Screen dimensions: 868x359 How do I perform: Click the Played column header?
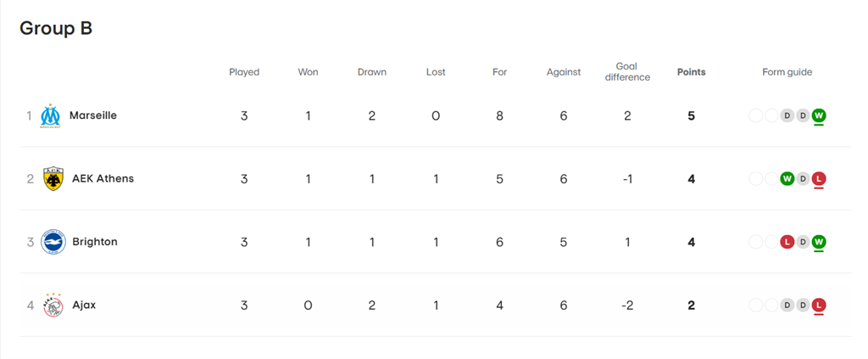point(244,72)
